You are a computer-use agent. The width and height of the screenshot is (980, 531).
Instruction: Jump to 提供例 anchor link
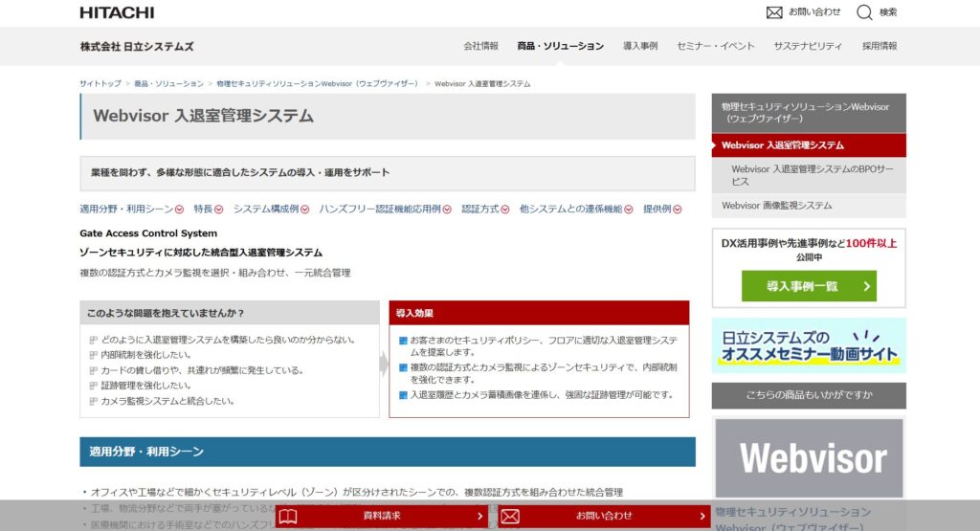pos(657,210)
